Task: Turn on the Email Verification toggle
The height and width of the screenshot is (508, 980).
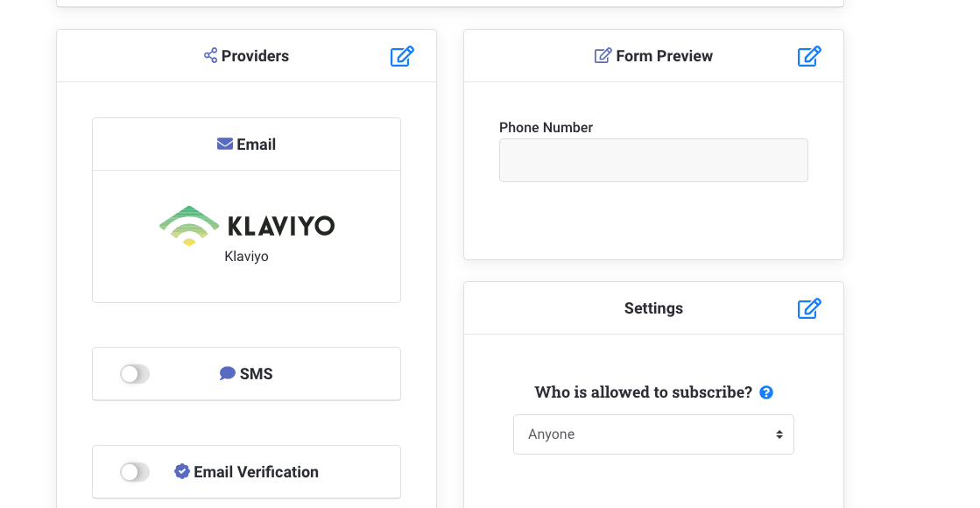Action: pos(135,472)
